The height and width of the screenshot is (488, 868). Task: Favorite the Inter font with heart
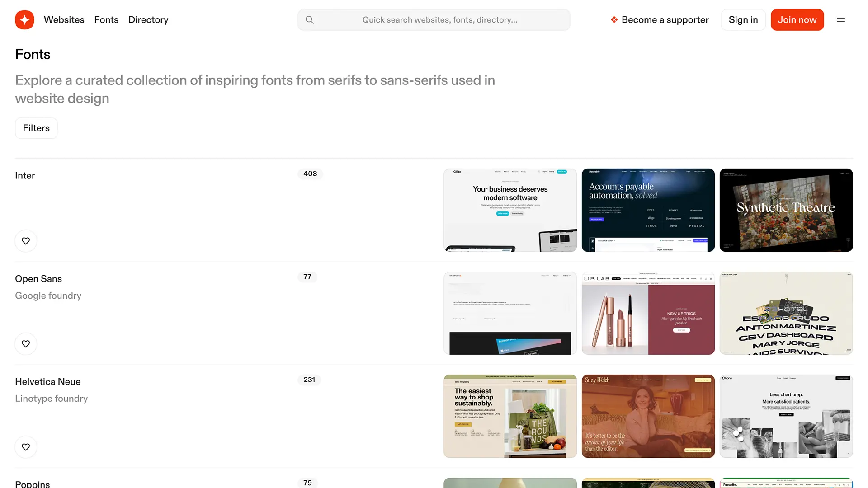26,241
